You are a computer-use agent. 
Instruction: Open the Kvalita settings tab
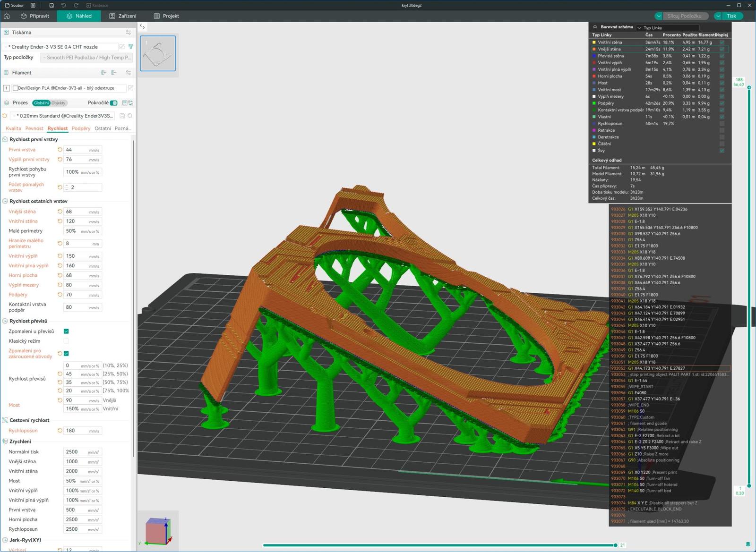pyautogui.click(x=13, y=128)
